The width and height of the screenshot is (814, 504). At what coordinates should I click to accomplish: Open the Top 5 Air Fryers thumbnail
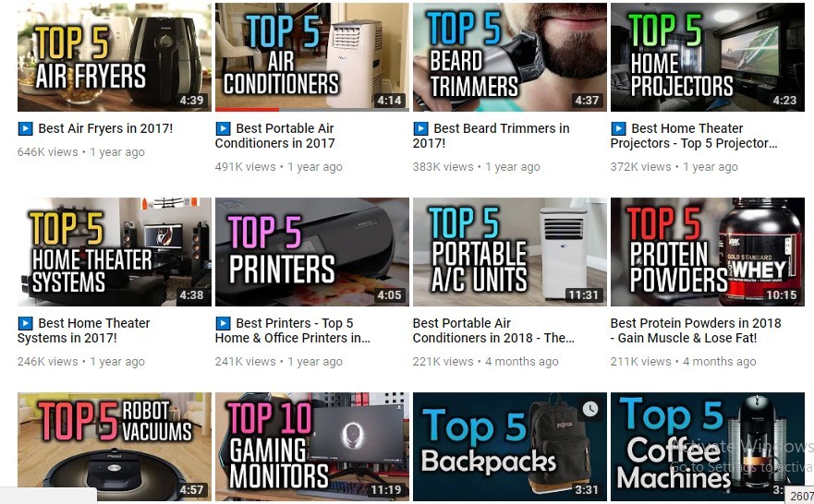115,57
